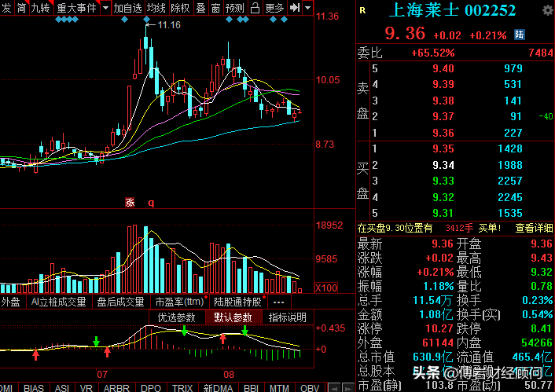555x392 pixels.
Task: Click the blue 陆 stock connect badge
Action: (520, 35)
